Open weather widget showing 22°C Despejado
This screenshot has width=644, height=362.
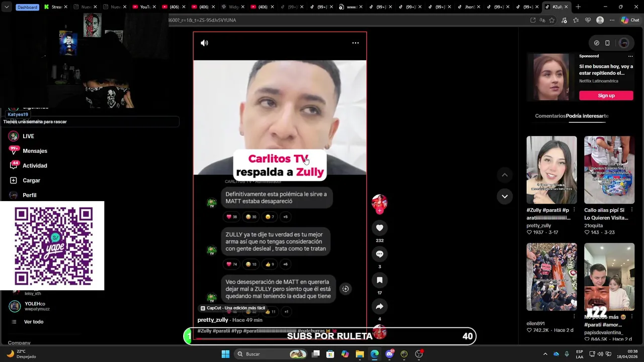[x=22, y=354]
